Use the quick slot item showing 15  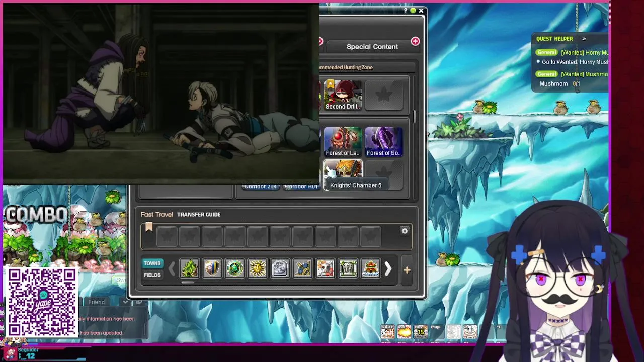(421, 332)
